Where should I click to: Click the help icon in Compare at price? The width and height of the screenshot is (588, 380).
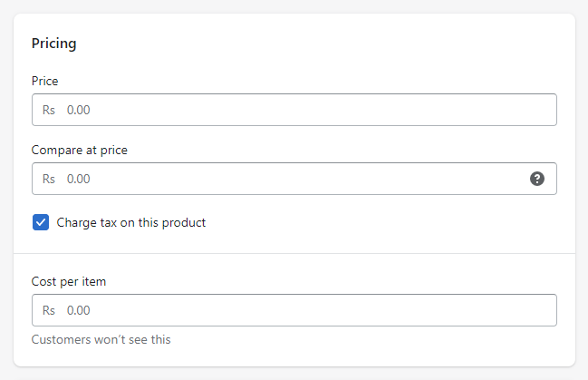click(x=537, y=179)
